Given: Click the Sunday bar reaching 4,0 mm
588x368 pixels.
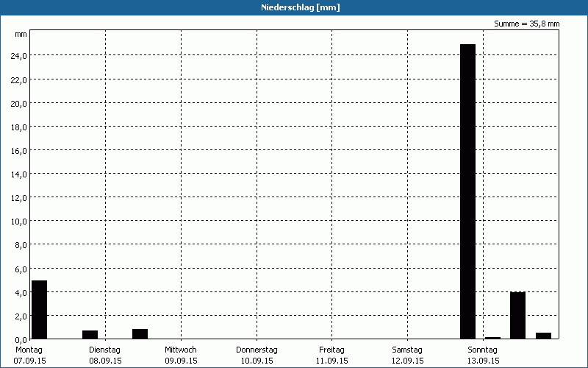Looking at the screenshot, I should pyautogui.click(x=517, y=316).
